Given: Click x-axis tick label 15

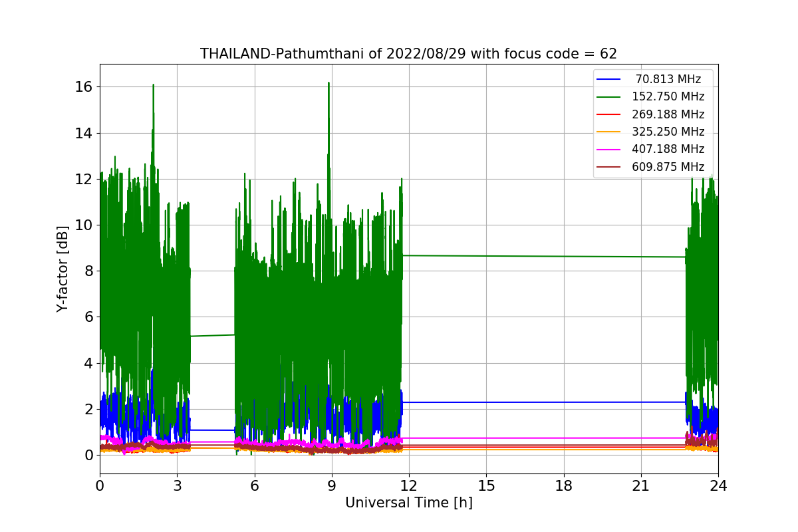Looking at the screenshot, I should [486, 485].
